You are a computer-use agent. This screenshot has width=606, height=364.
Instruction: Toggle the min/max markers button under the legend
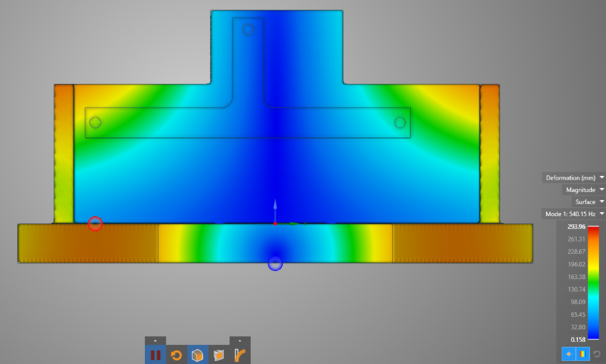click(569, 353)
